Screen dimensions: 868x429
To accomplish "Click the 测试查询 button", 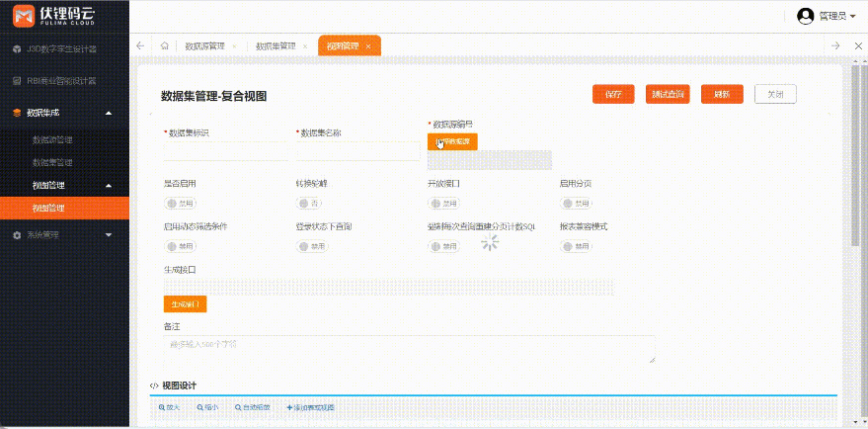I will 668,94.
